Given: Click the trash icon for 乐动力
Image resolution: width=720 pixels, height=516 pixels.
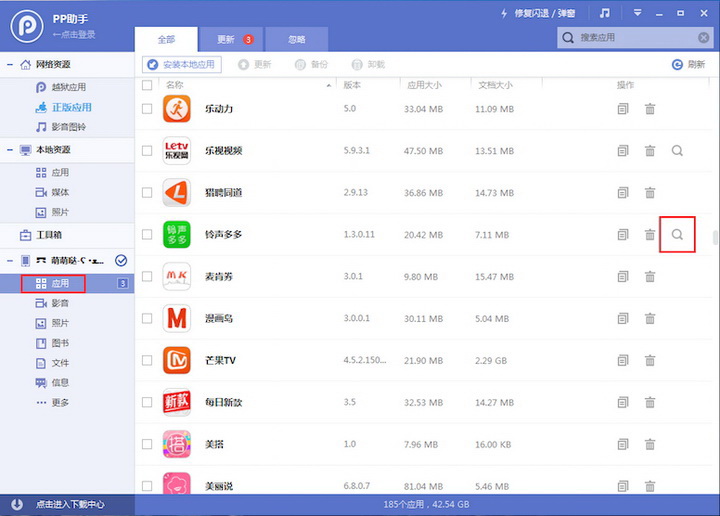Looking at the screenshot, I should point(650,108).
